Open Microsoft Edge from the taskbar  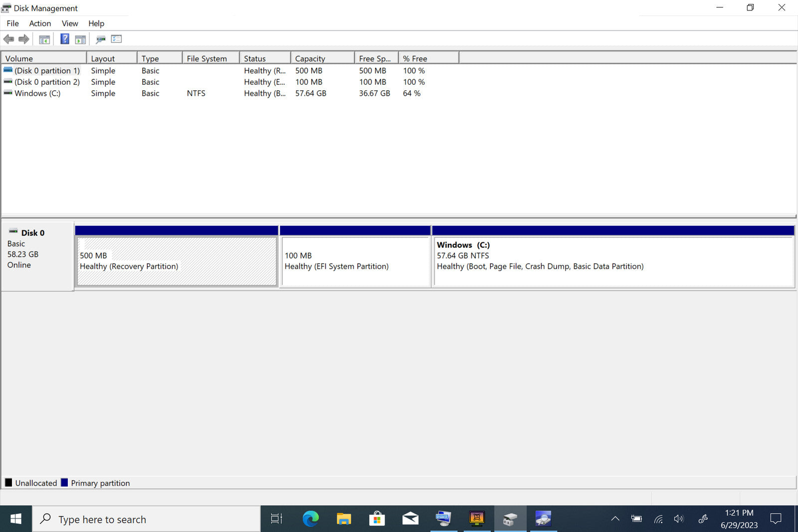pos(310,519)
